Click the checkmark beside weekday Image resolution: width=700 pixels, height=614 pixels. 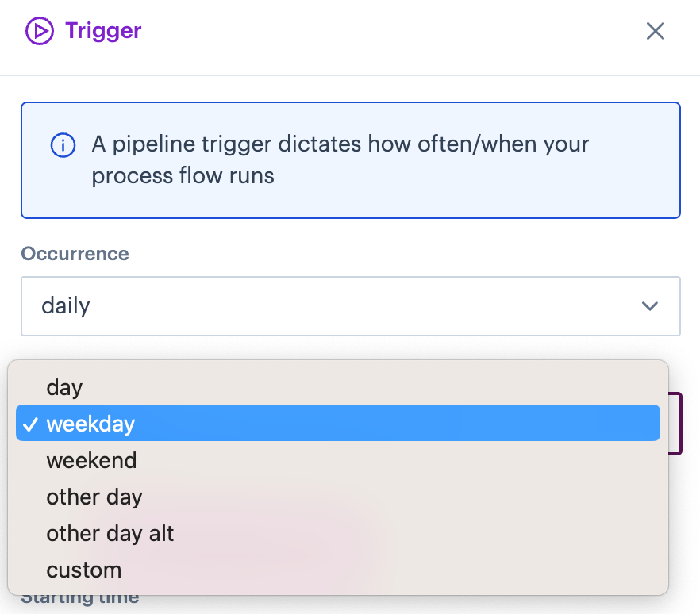30,424
